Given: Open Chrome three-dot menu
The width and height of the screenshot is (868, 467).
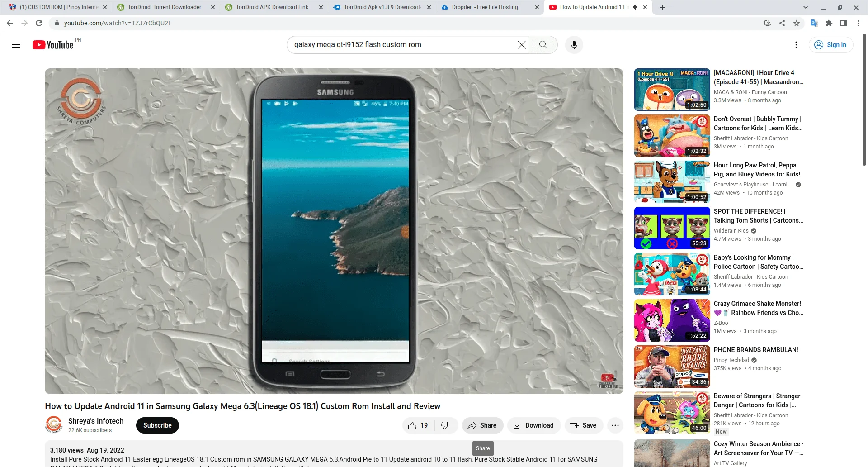Looking at the screenshot, I should pos(858,23).
